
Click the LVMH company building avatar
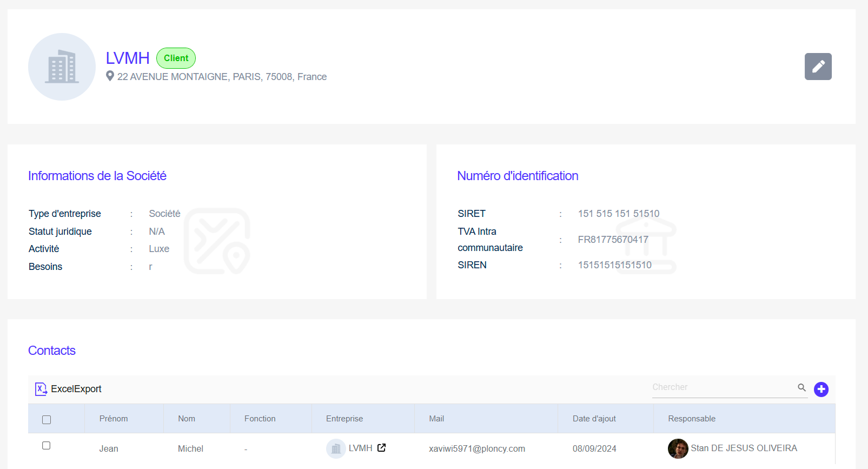pyautogui.click(x=62, y=67)
